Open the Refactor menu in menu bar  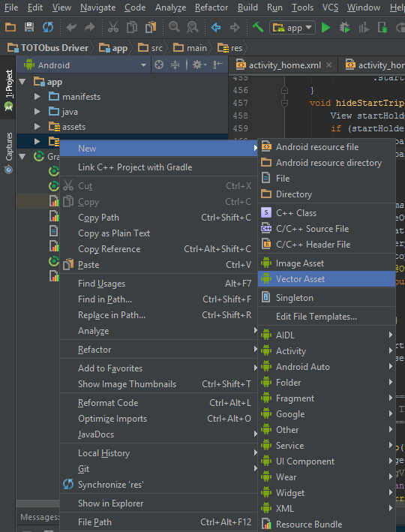[211, 8]
